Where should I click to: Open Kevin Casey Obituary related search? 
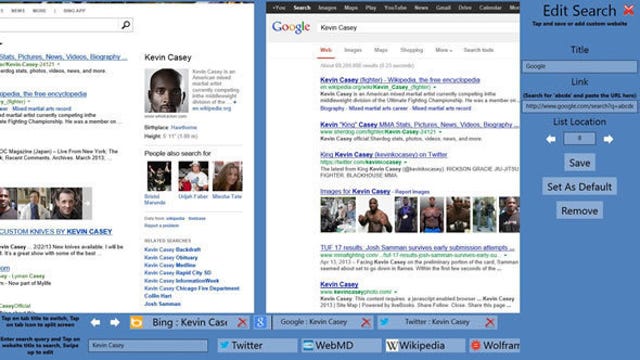tap(171, 258)
